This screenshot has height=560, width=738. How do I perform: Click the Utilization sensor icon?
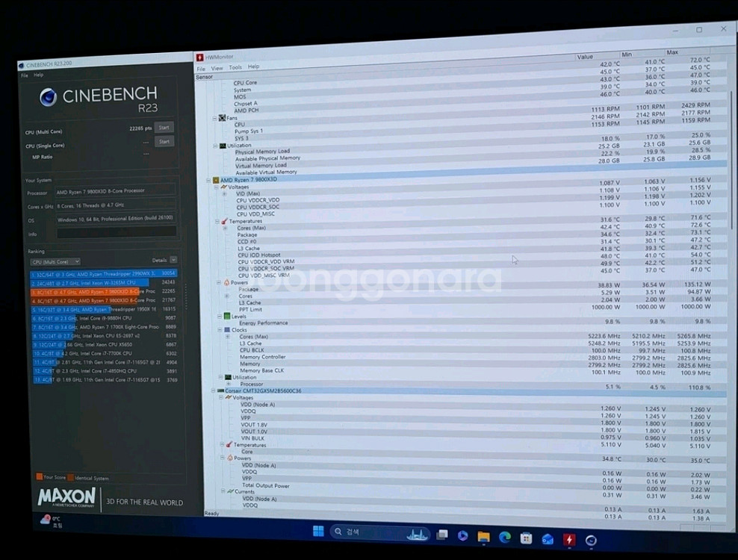tap(221, 145)
